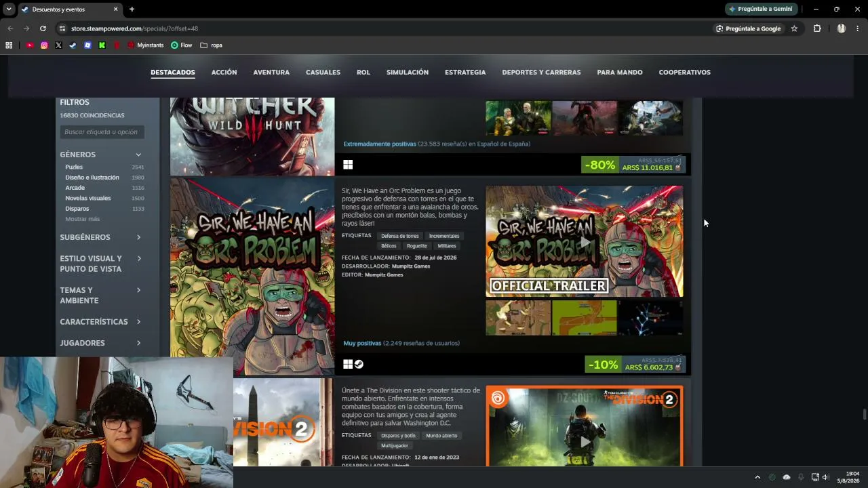
Task: Open the X bookmark icon
Action: 58,45
